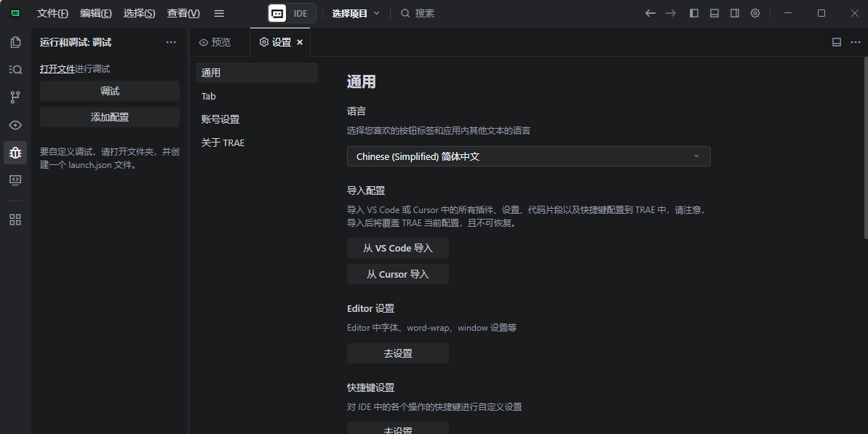Select the Run and Debug bug icon
This screenshot has height=434, width=868.
click(x=15, y=152)
